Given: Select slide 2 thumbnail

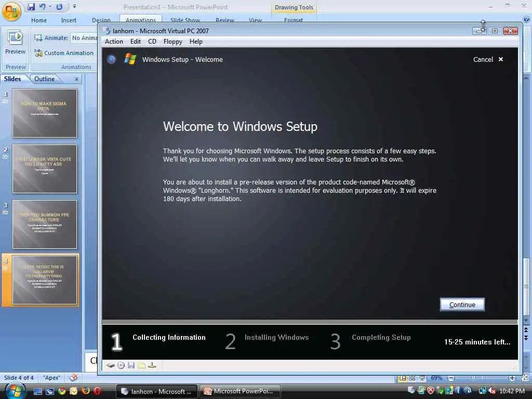Looking at the screenshot, I should pyautogui.click(x=45, y=169).
